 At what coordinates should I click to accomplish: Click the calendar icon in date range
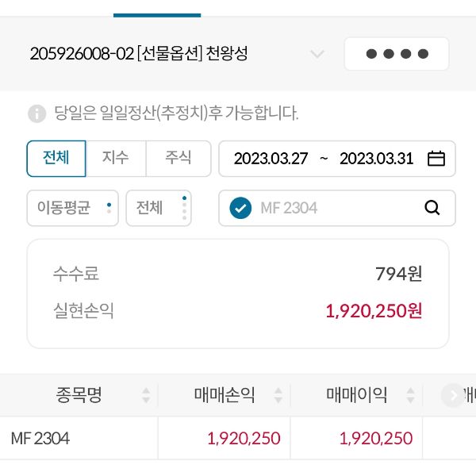[436, 159]
